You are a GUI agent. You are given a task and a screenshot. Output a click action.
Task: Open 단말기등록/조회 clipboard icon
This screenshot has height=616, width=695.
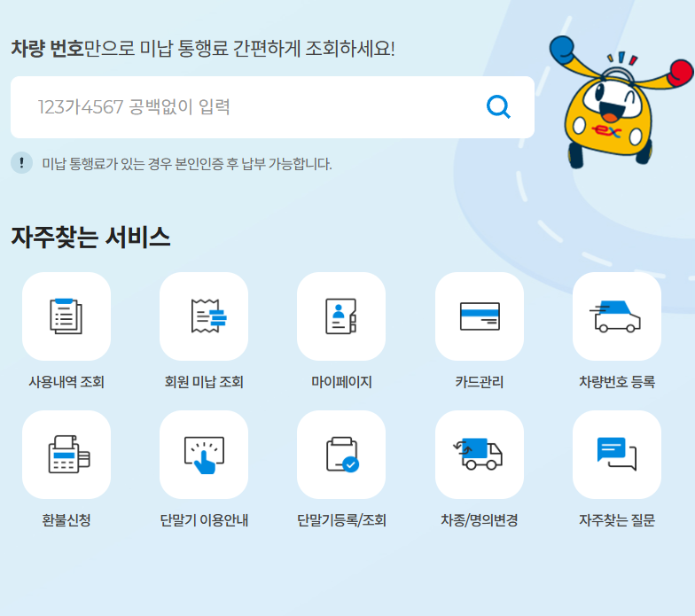[x=341, y=455]
